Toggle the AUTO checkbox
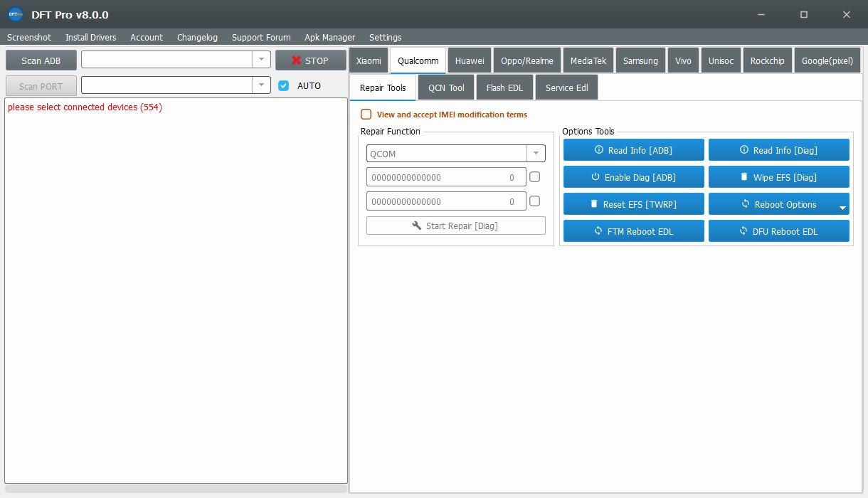 [284, 85]
